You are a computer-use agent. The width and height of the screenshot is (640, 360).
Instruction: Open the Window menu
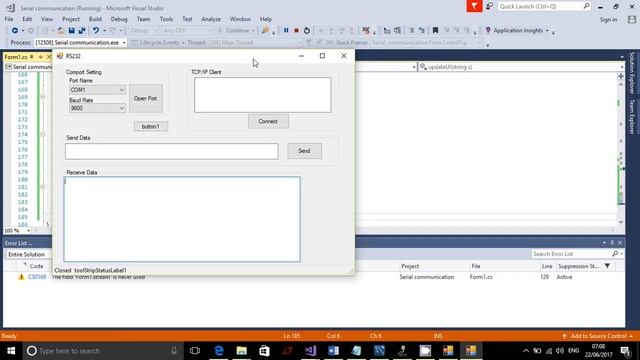click(240, 19)
